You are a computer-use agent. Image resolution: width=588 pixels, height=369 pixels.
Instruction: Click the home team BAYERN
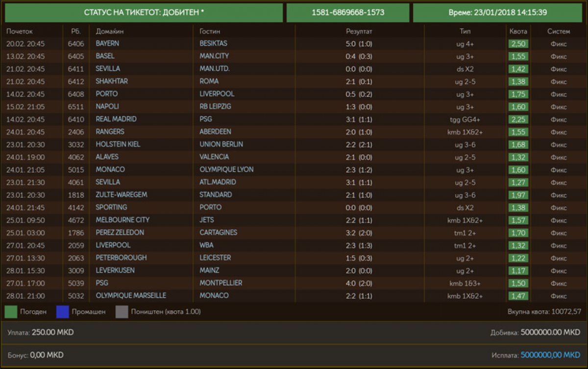tap(107, 44)
